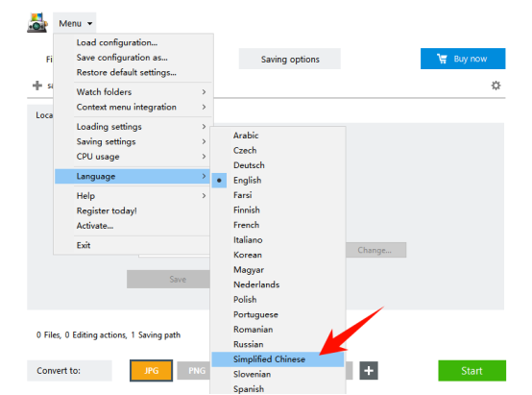Viewport: 532px width, 395px height.
Task: Set language to Polish
Action: [278, 300]
